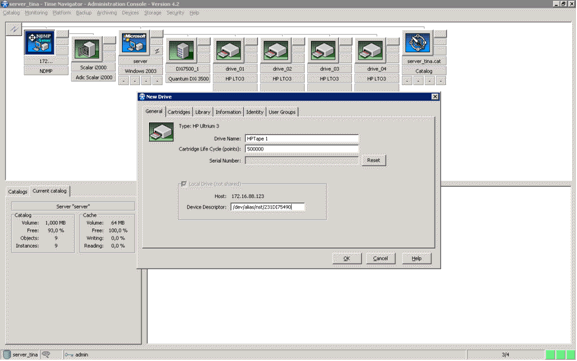The image size is (577, 361).
Task: Open the Catalog menu
Action: (11, 13)
